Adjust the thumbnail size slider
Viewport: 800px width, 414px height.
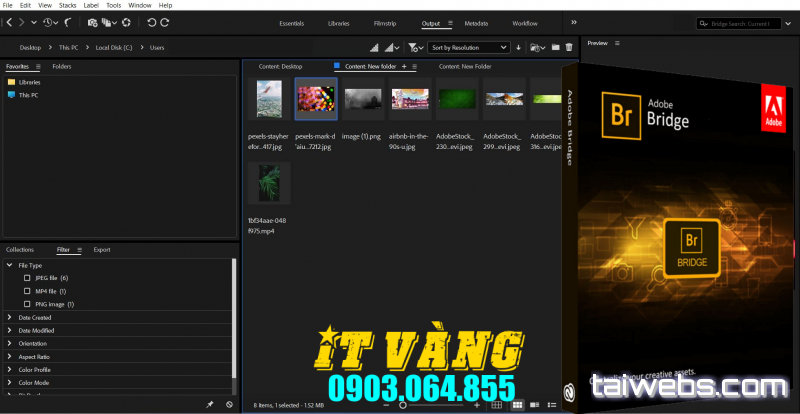403,405
